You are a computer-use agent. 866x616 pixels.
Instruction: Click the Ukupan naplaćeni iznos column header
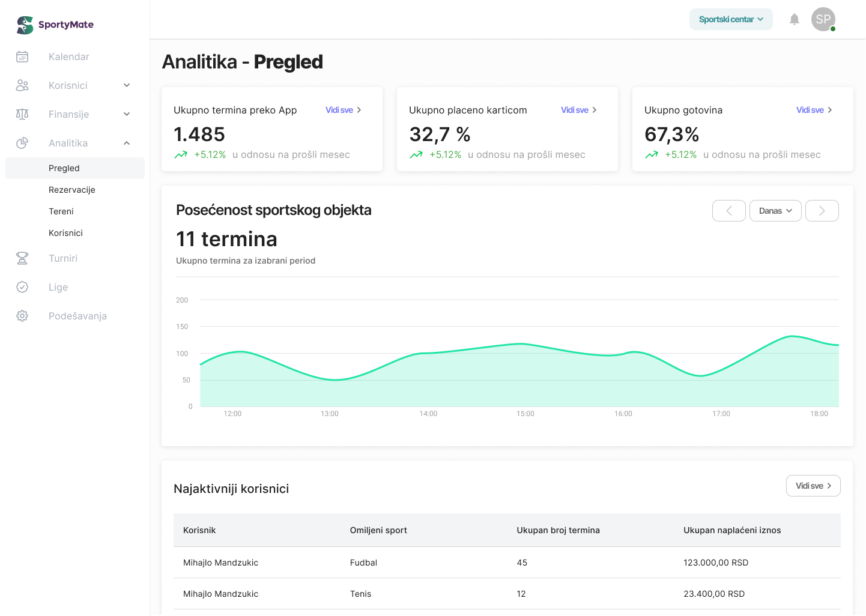(x=732, y=530)
